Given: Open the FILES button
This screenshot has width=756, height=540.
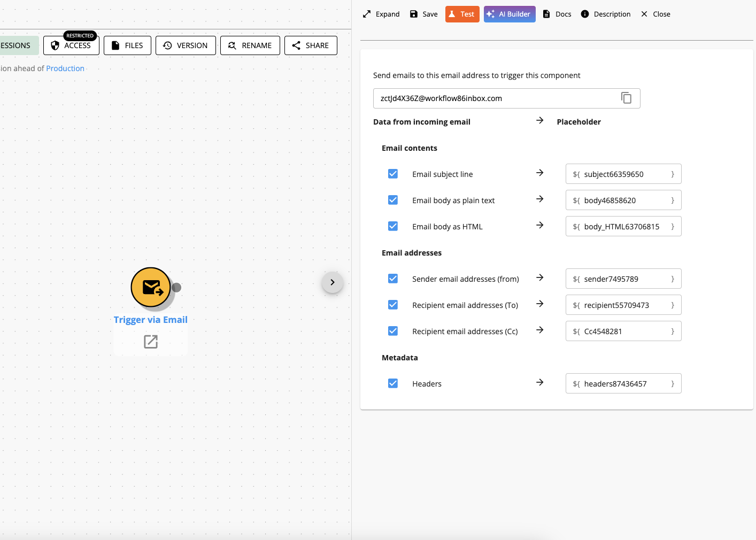Looking at the screenshot, I should tap(127, 45).
